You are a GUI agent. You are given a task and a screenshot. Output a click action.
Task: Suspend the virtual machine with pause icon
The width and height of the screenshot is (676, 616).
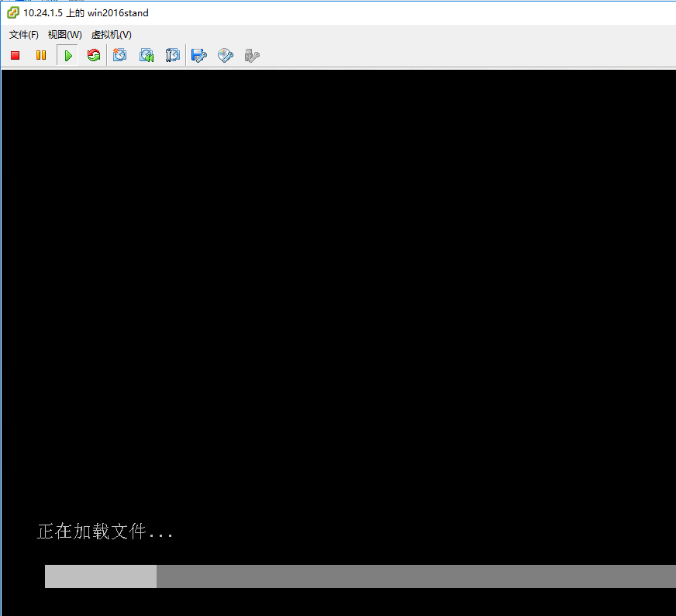click(41, 55)
